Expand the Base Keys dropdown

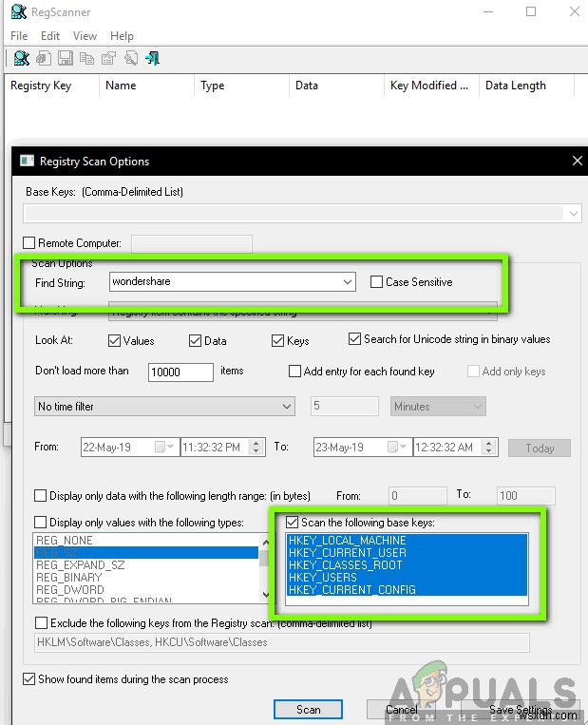[573, 214]
